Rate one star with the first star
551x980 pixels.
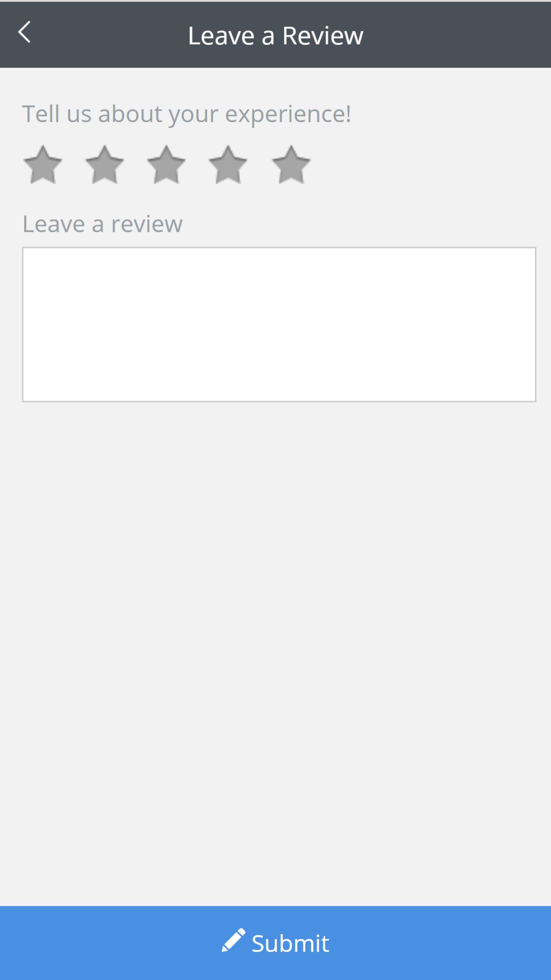pyautogui.click(x=43, y=165)
